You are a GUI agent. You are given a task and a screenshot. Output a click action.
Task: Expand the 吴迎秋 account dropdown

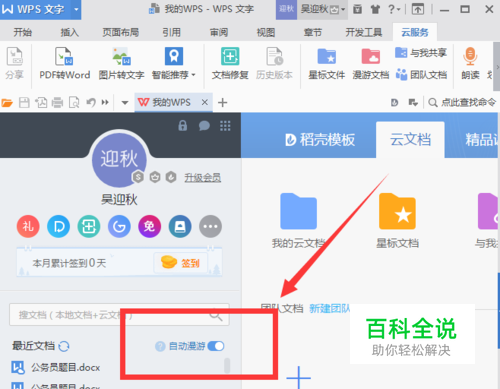coord(343,10)
